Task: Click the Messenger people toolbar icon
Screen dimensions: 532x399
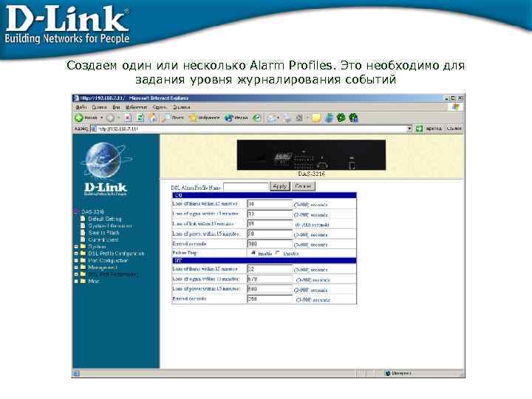Action: [x=329, y=117]
